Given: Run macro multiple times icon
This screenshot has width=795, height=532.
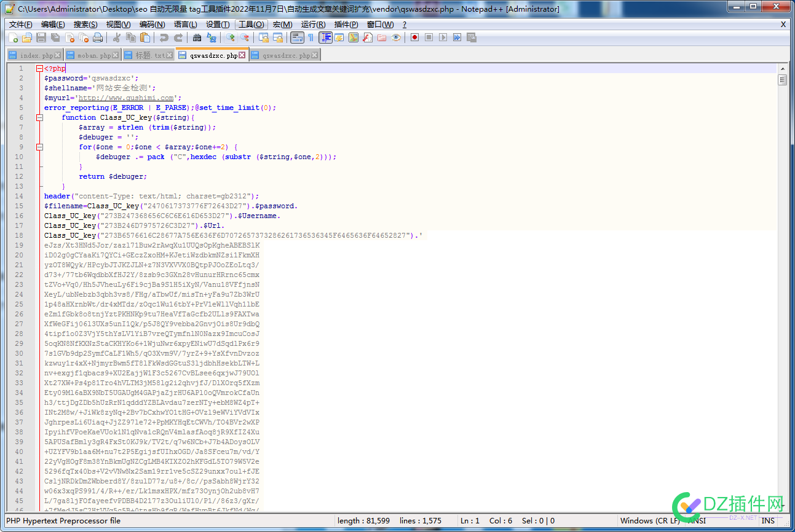Looking at the screenshot, I should click(x=457, y=37).
